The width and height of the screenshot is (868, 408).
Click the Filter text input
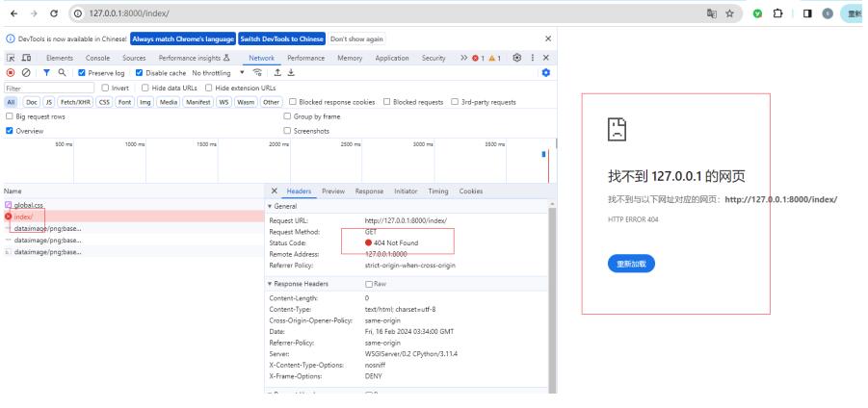point(49,88)
